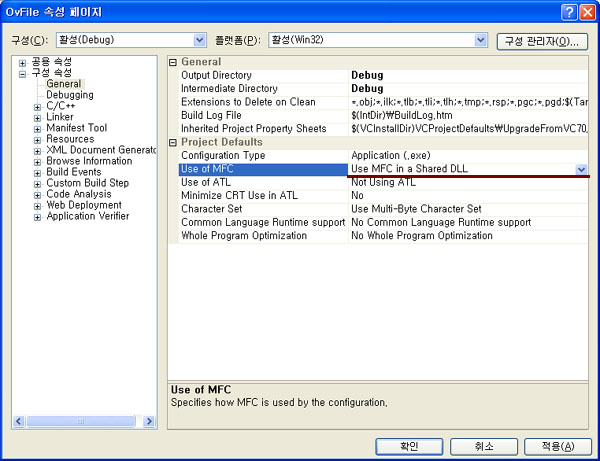Select the Character Set property row
The image size is (600, 461).
[262, 209]
